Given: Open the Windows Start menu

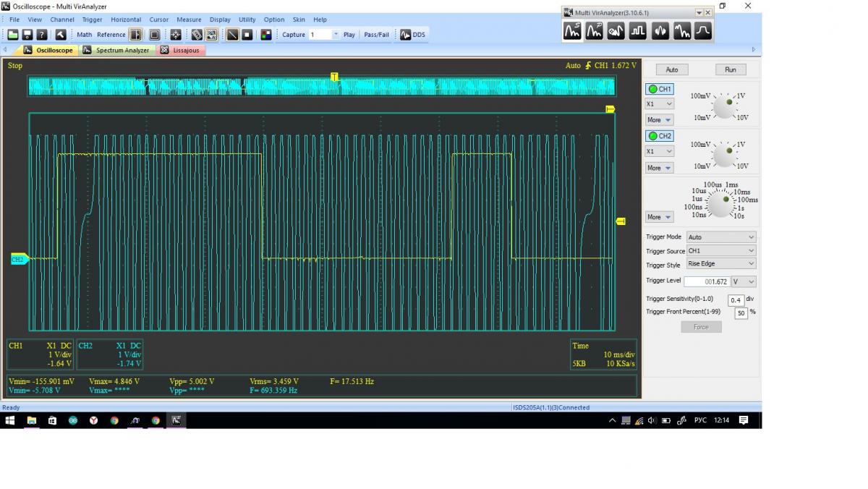Looking at the screenshot, I should (10, 420).
